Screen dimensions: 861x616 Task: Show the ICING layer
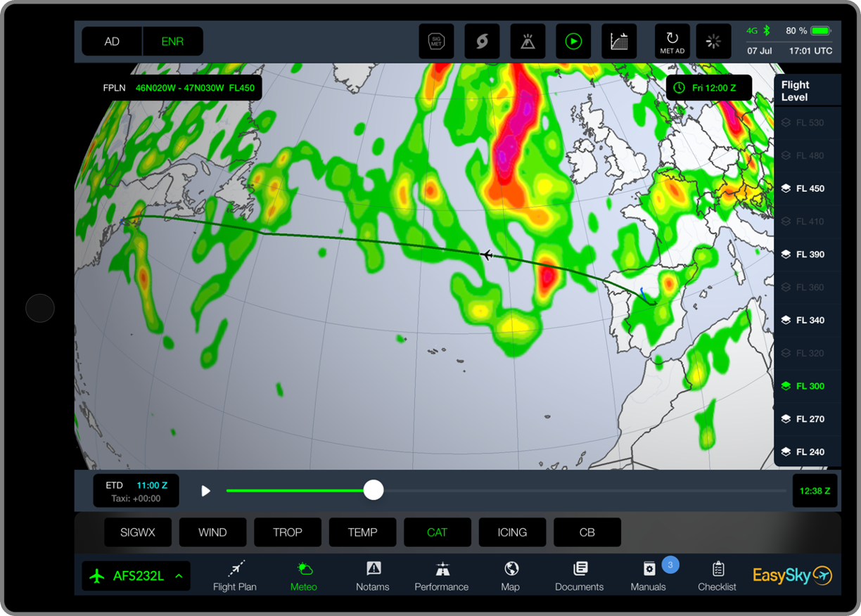[512, 532]
